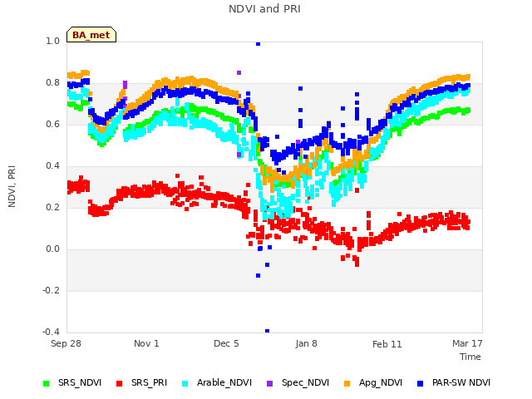Click the 0.6 y-axis tick label
This screenshot has height=399, width=532.
(x=52, y=124)
